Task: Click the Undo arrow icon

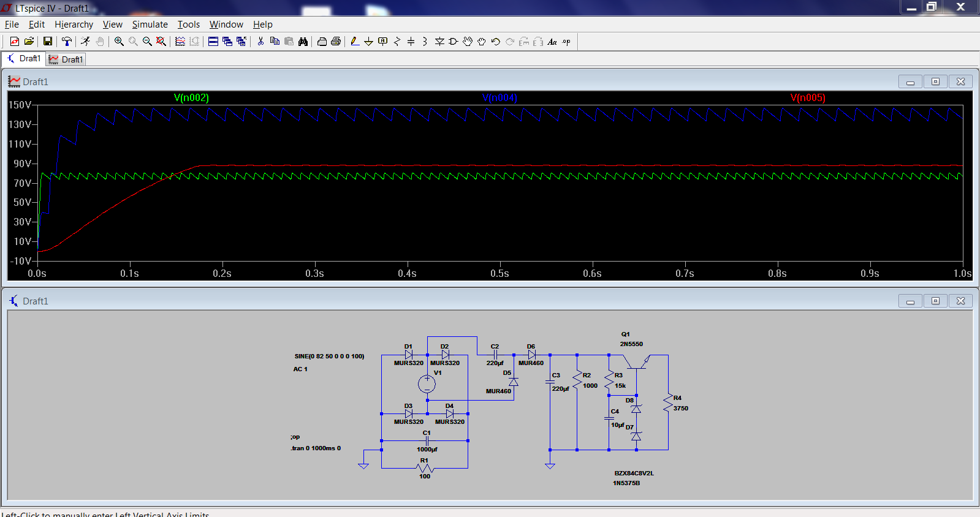Action: click(x=496, y=41)
